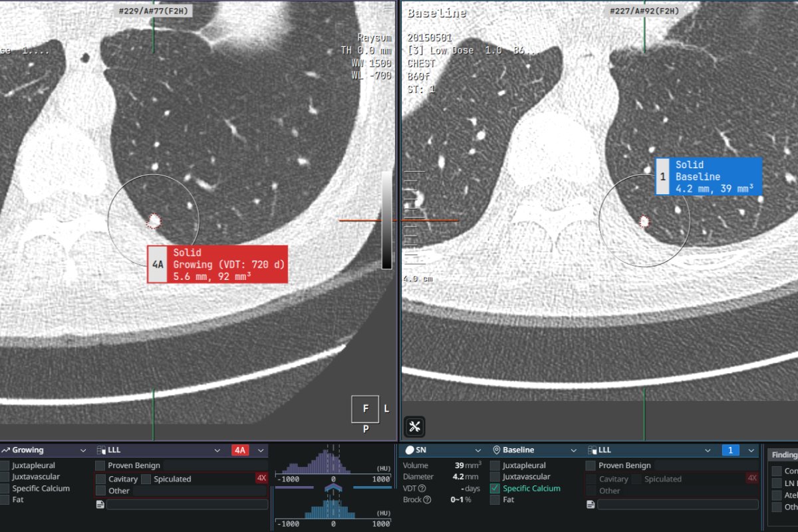Click the dimmed 4X badge in Baseline panel
Viewport: 798px width, 532px height.
752,478
